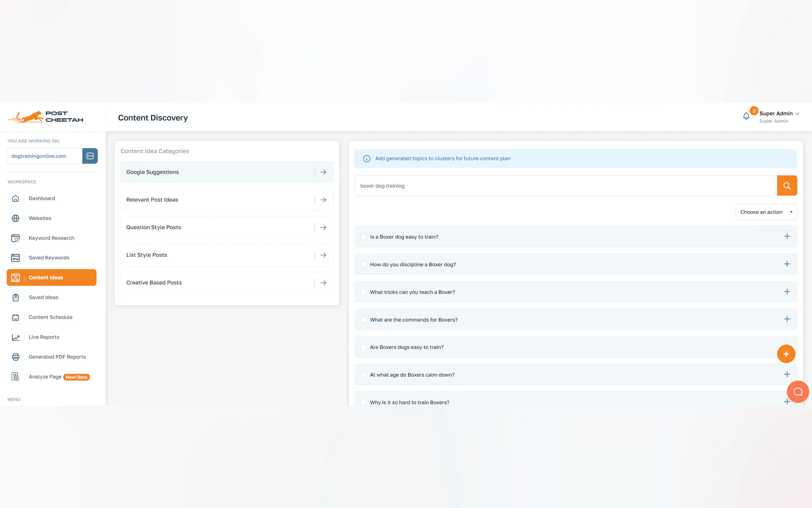Open the orange chat support bubble
Viewport: 812px width, 508px height.
(798, 392)
